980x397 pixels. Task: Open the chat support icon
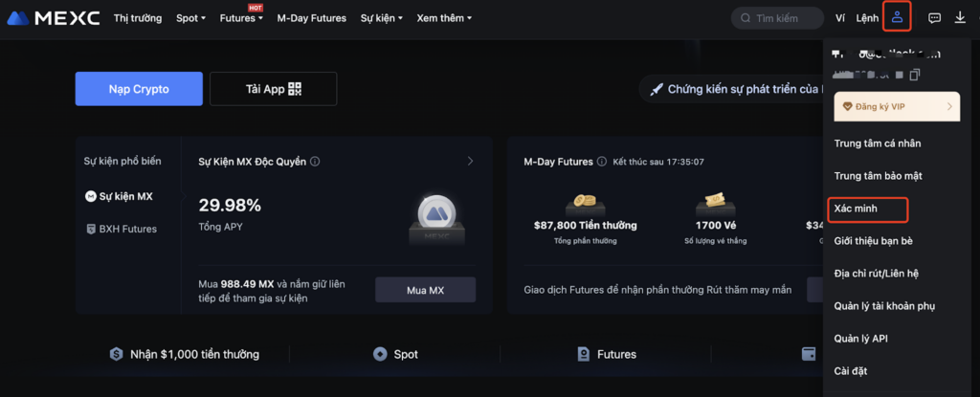(x=934, y=17)
